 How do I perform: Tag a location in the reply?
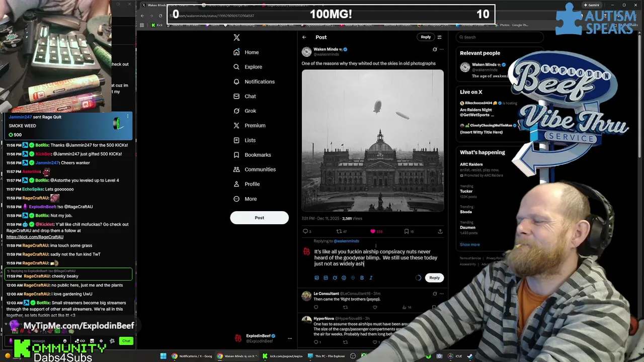(x=353, y=278)
